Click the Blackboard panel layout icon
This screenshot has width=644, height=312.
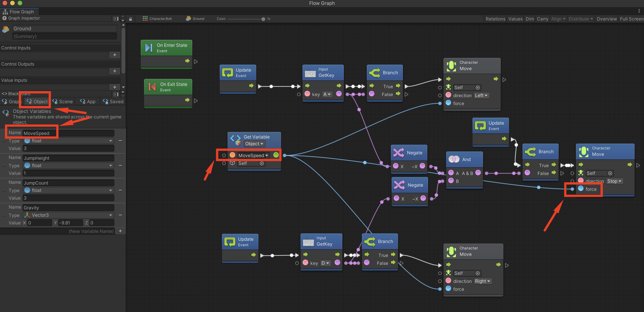tap(116, 94)
